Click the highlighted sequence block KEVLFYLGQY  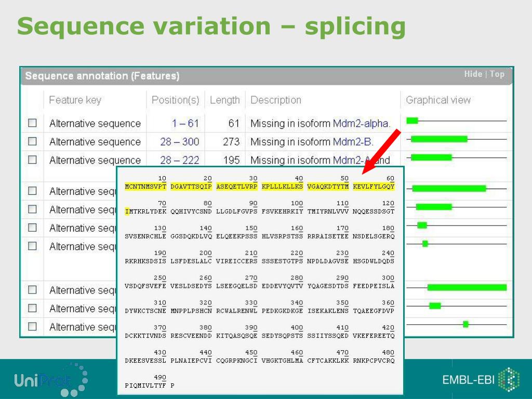click(374, 187)
